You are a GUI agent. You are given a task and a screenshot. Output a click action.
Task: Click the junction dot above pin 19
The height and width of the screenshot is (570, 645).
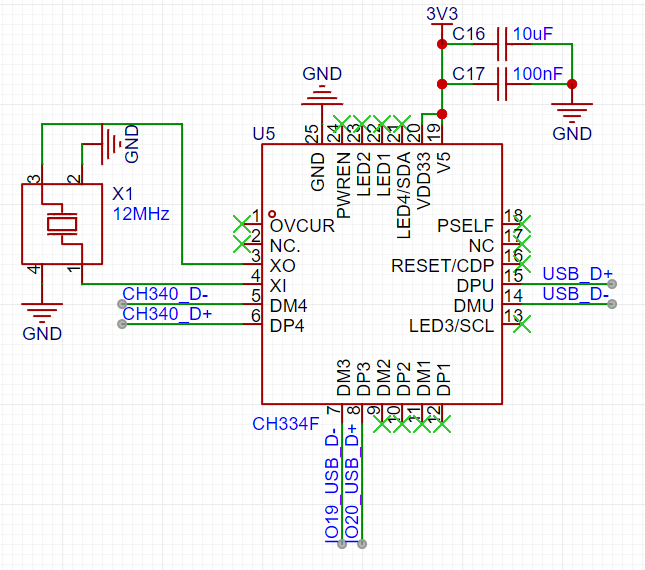click(442, 114)
